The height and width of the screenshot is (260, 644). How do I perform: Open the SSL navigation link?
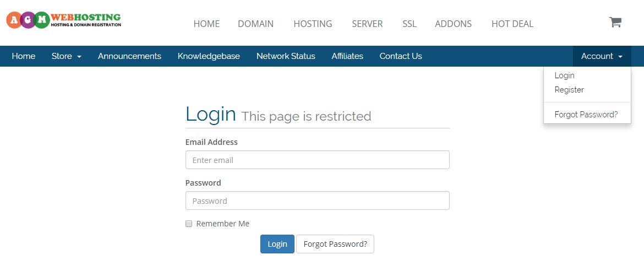410,24
